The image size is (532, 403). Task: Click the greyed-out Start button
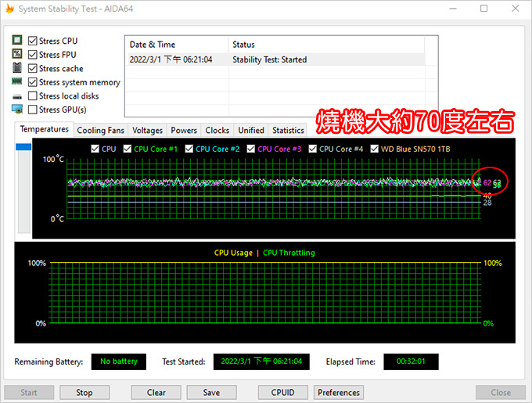(x=29, y=393)
